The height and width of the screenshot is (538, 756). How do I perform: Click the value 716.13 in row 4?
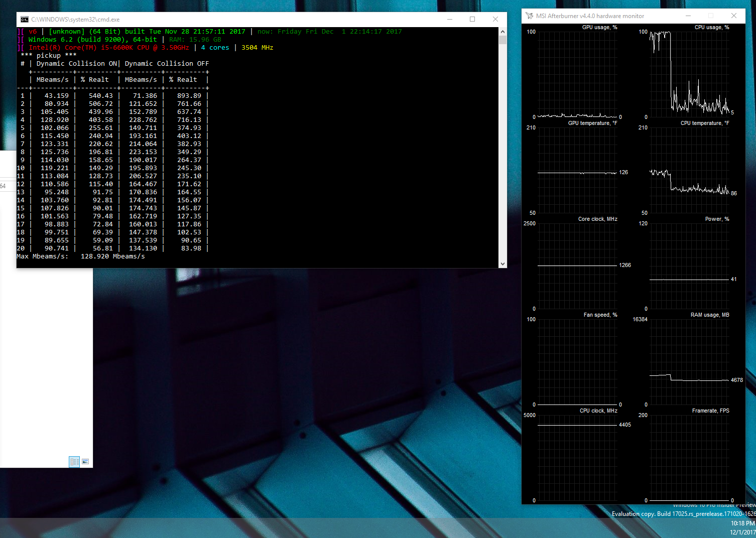click(189, 120)
